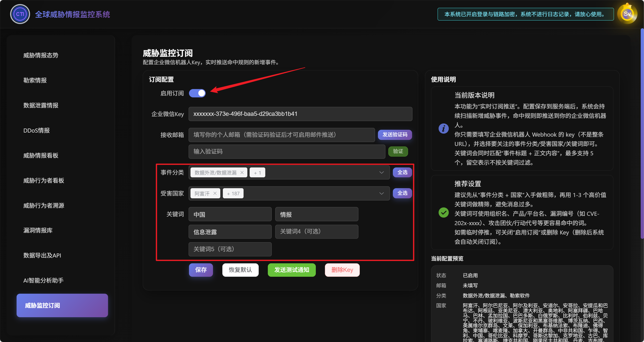Click 发送验证码 to request a code

tap(395, 135)
